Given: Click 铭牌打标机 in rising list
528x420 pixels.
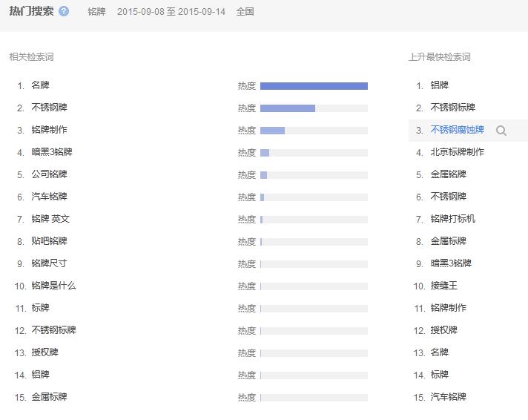Looking at the screenshot, I should coord(453,219).
